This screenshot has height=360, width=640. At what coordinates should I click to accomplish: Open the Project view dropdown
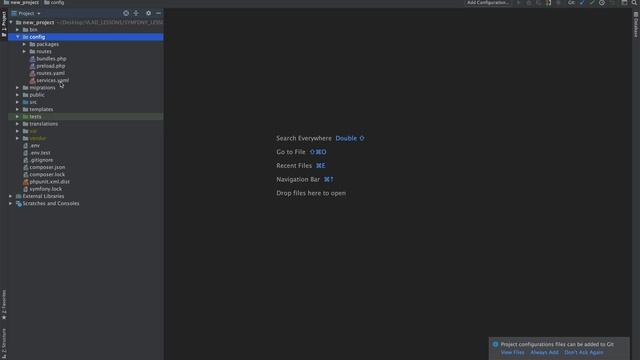26,13
